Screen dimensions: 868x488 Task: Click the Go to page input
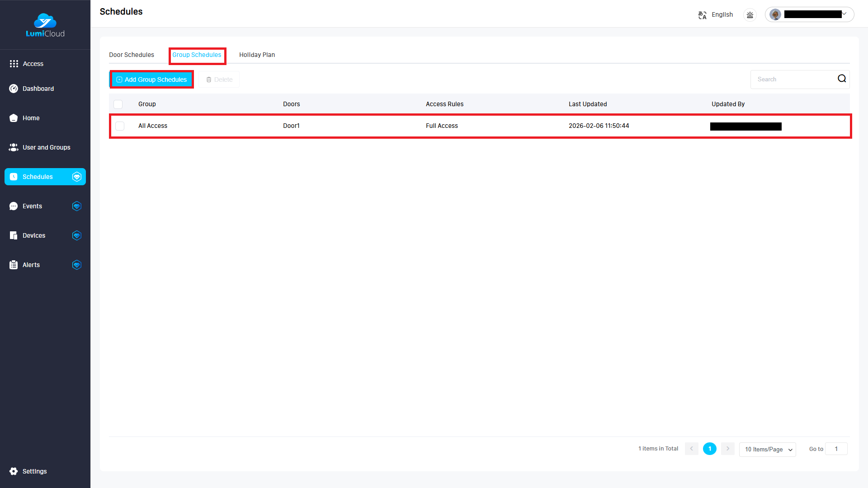point(836,449)
